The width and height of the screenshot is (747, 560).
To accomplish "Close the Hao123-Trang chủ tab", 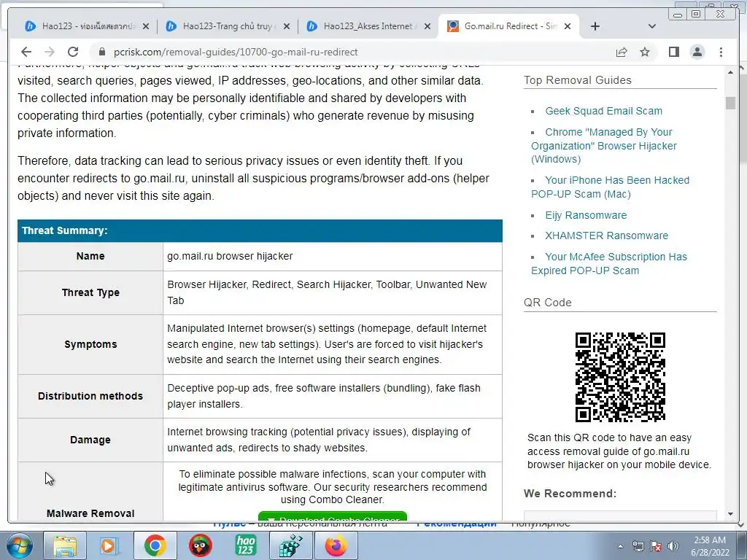I will coord(286,26).
